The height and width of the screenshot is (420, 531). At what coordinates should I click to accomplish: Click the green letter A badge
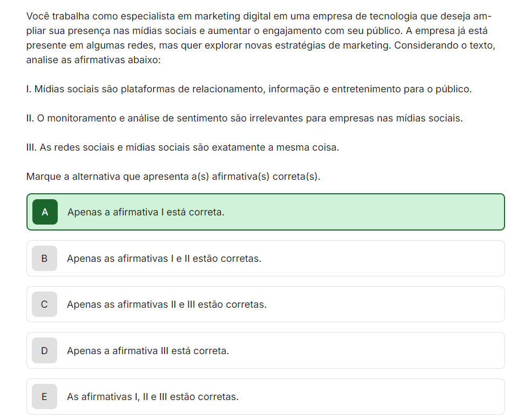pyautogui.click(x=45, y=212)
